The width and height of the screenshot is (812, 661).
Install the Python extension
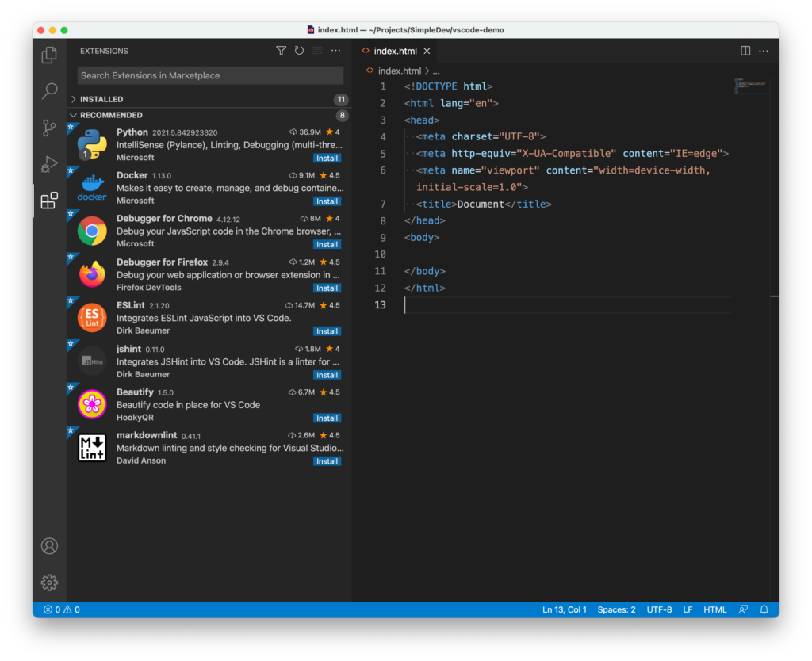pos(327,158)
